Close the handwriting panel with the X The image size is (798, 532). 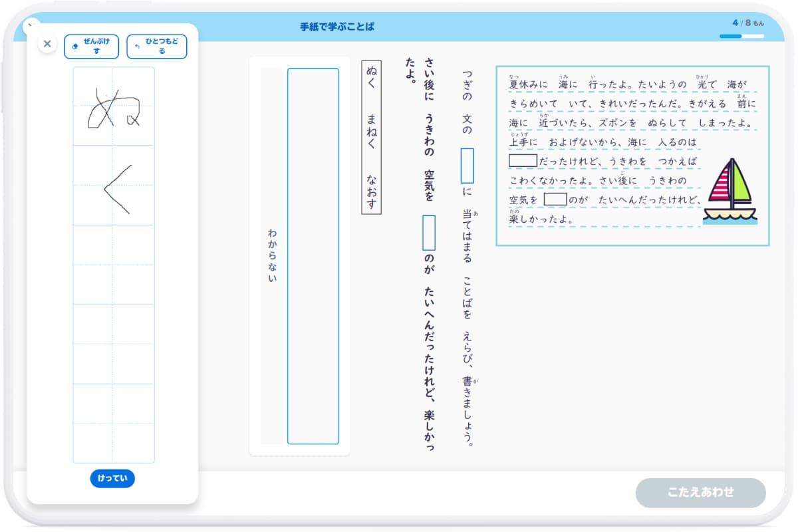[47, 43]
